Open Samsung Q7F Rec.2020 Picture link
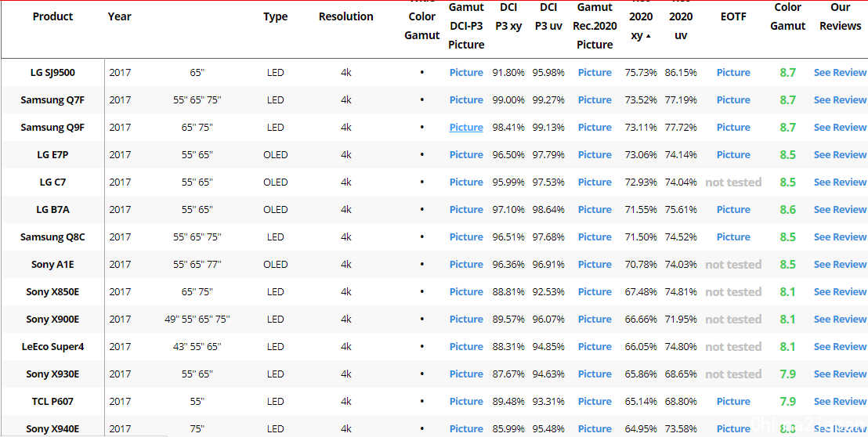 pyautogui.click(x=595, y=100)
